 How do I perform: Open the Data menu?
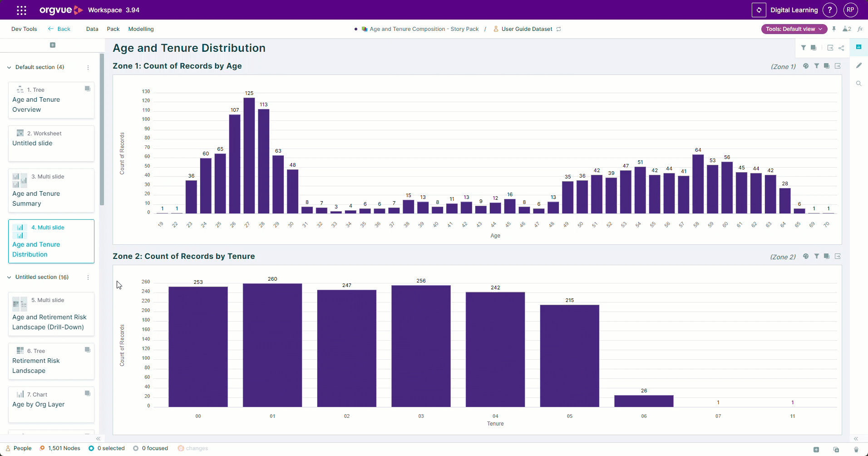pyautogui.click(x=92, y=29)
